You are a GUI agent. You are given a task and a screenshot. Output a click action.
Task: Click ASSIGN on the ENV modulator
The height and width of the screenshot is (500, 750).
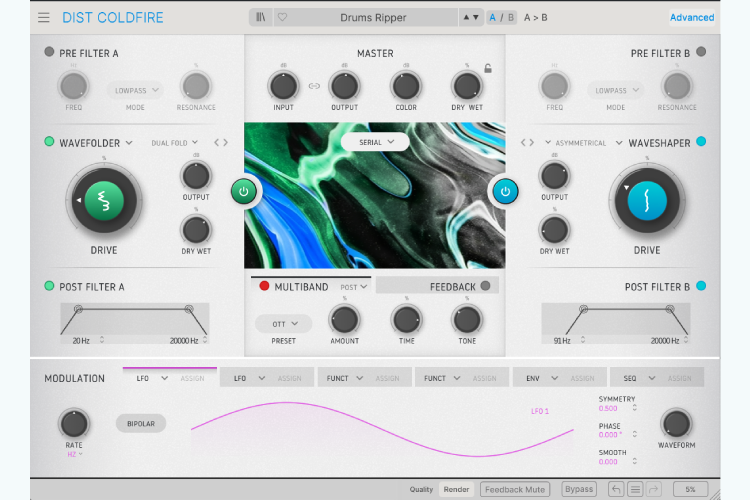point(582,378)
